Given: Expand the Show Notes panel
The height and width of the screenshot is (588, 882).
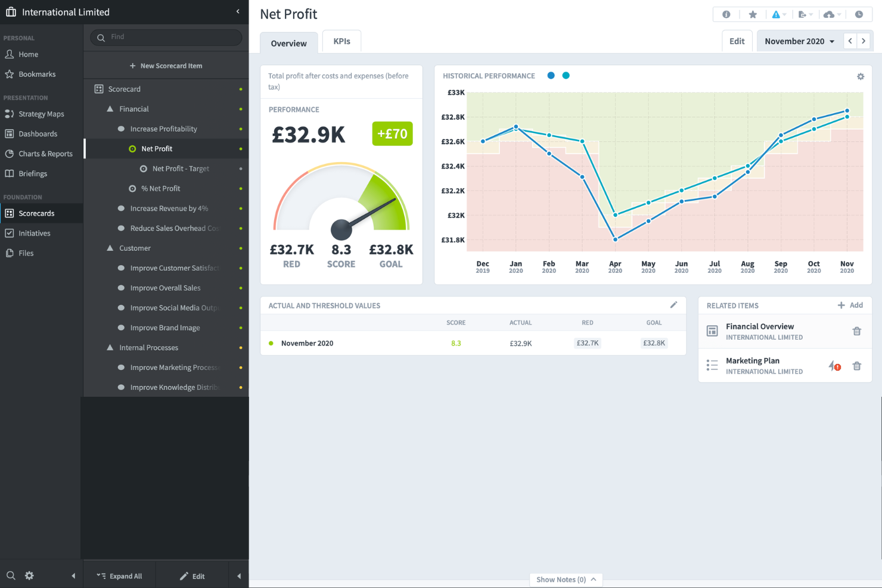Looking at the screenshot, I should tap(565, 579).
